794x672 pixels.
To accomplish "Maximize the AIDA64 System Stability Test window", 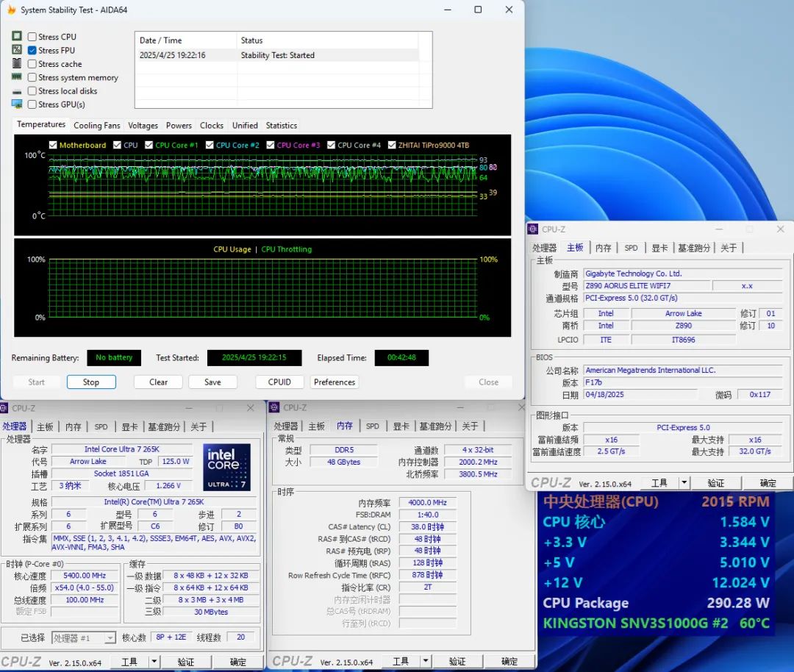I will tap(478, 10).
